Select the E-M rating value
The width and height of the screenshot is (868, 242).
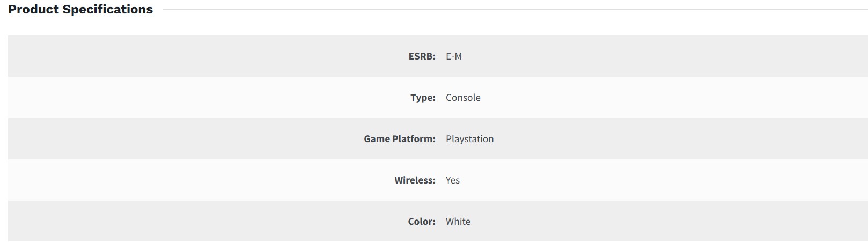pos(453,56)
